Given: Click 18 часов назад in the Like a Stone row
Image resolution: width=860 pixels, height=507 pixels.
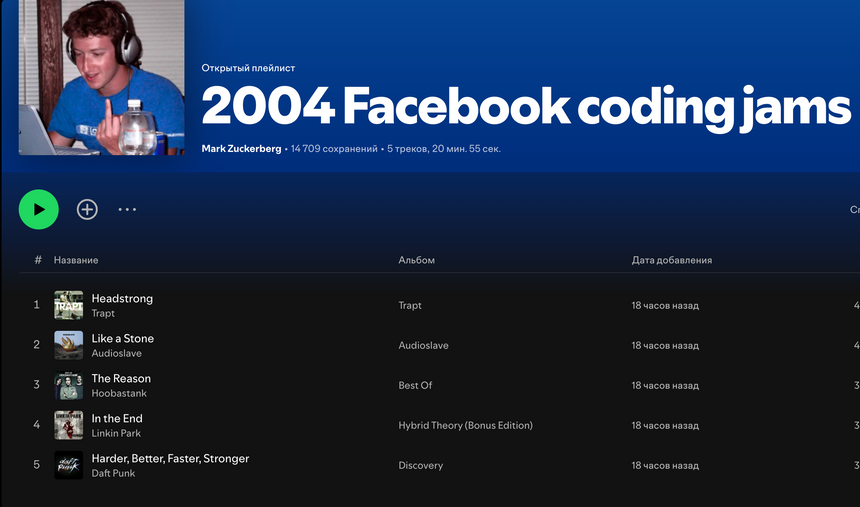Looking at the screenshot, I should pyautogui.click(x=665, y=346).
